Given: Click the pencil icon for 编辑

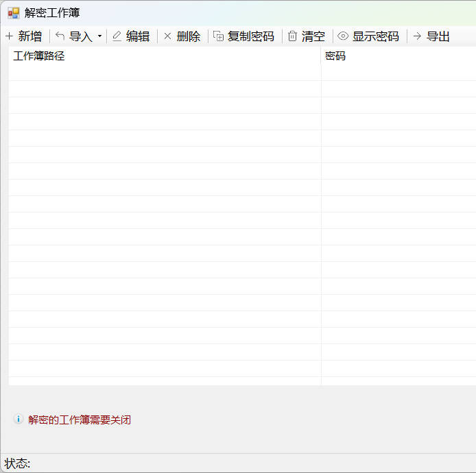Looking at the screenshot, I should coord(117,36).
